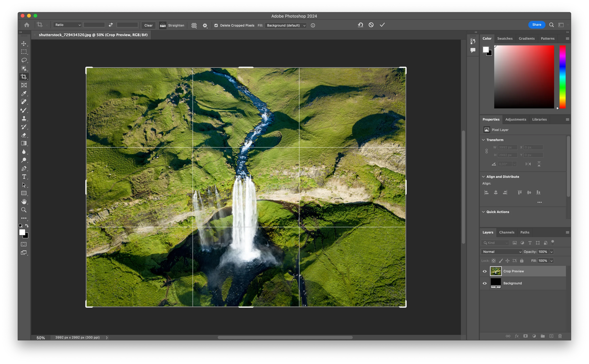Collapse the Transform section in Properties
The image size is (589, 364).
[x=484, y=140]
